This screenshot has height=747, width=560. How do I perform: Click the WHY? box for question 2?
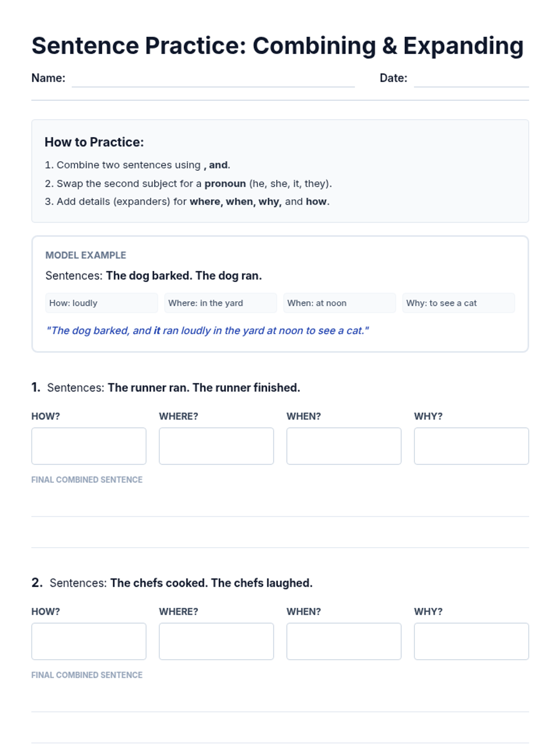[471, 641]
